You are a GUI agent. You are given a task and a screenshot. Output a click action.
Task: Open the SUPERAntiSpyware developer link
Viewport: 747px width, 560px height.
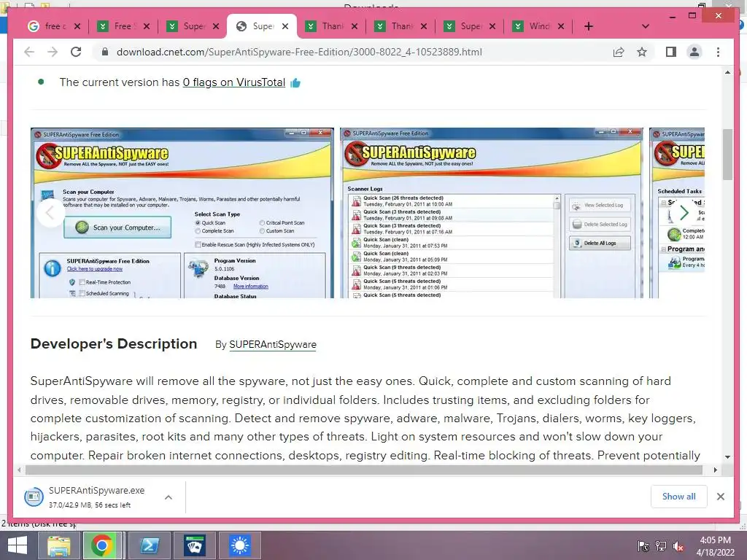pyautogui.click(x=273, y=344)
